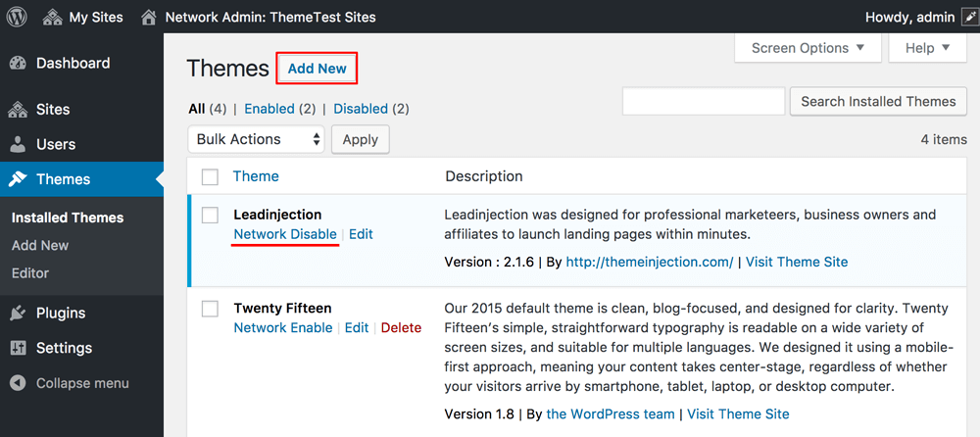980x437 pixels.
Task: Filter by All themes
Action: [197, 109]
